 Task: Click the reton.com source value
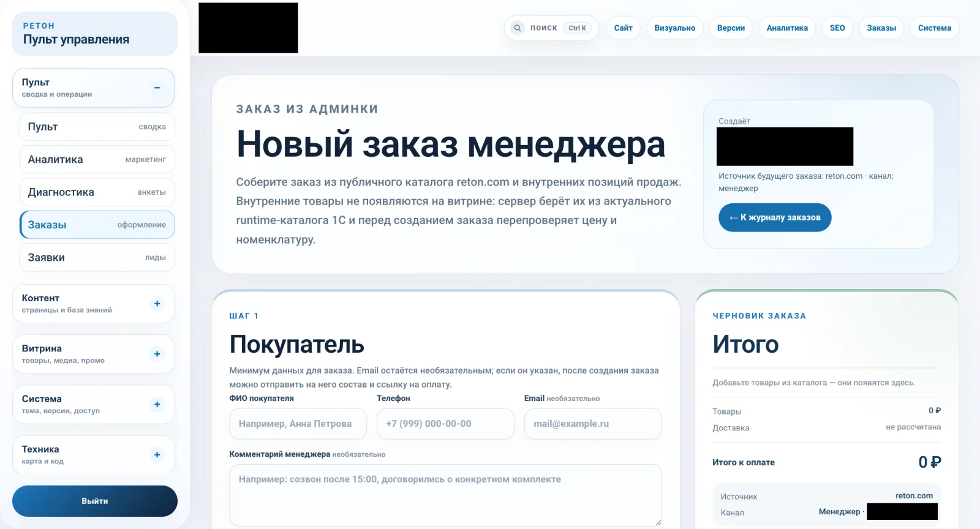coord(914,496)
